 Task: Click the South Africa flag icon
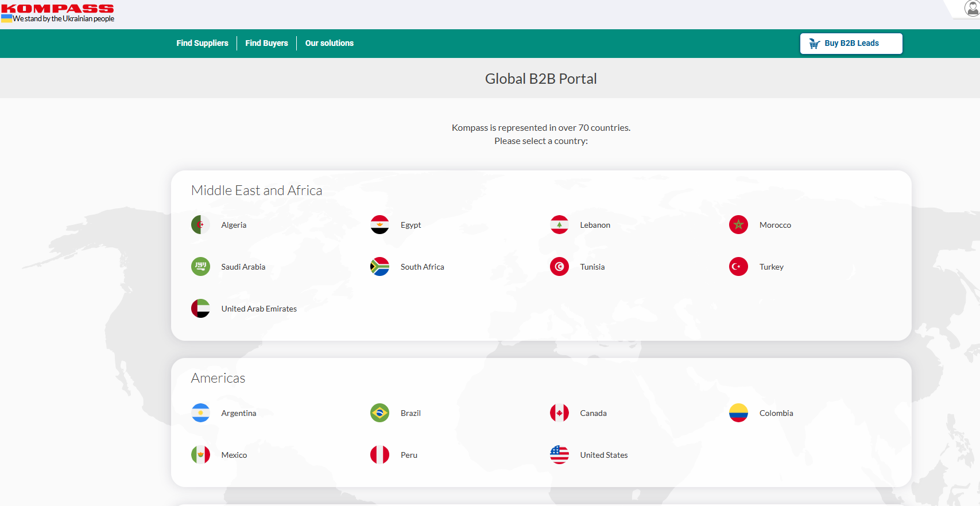[x=379, y=267]
